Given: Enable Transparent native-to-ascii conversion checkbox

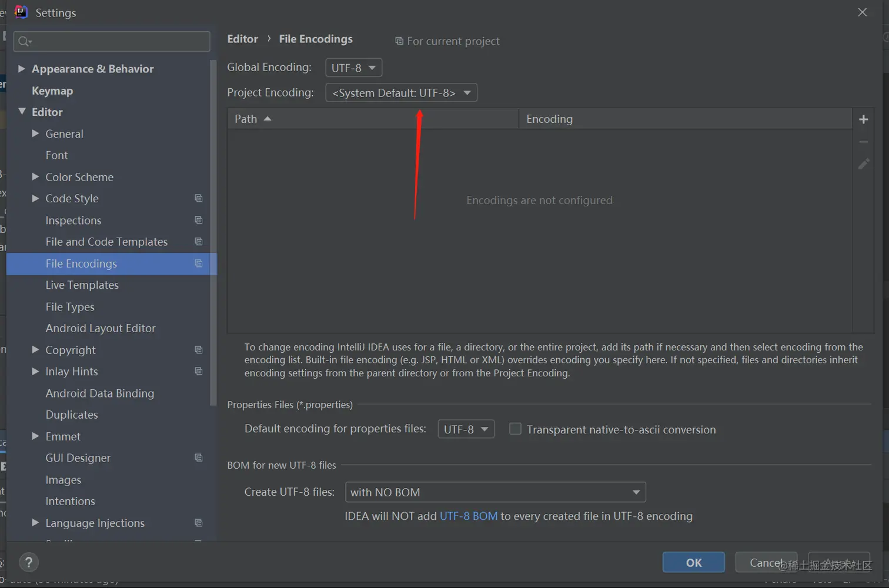Looking at the screenshot, I should click(x=515, y=429).
